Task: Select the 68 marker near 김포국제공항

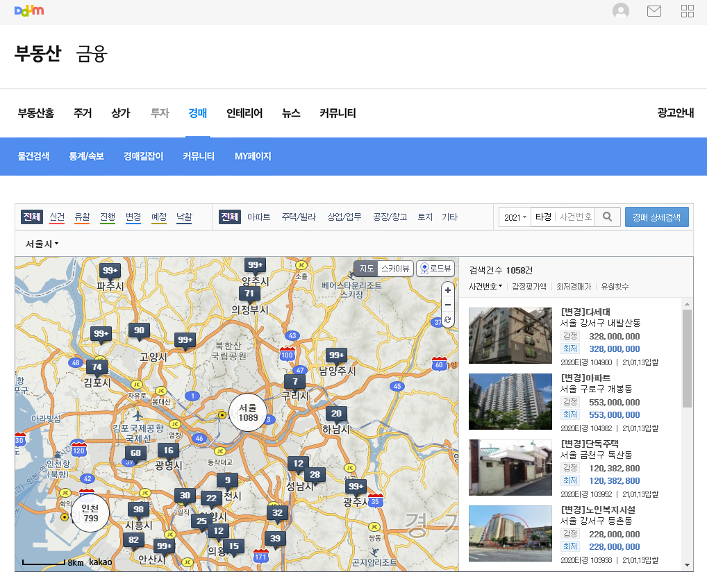Action: click(x=135, y=453)
